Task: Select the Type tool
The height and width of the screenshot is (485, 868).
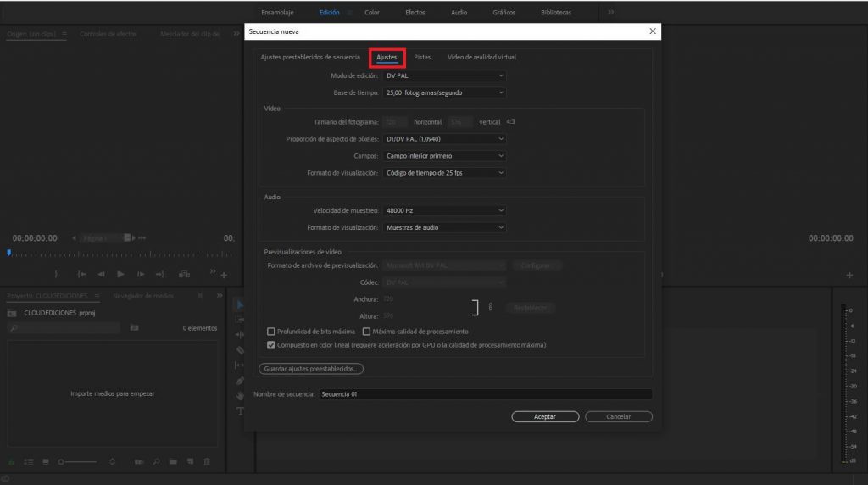Action: pos(240,411)
